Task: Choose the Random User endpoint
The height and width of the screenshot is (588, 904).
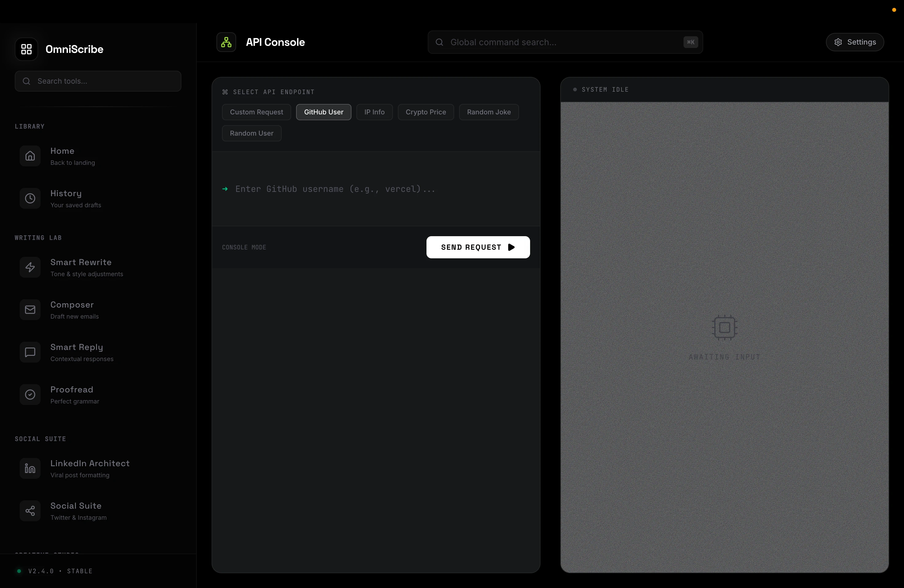Action: [252, 133]
